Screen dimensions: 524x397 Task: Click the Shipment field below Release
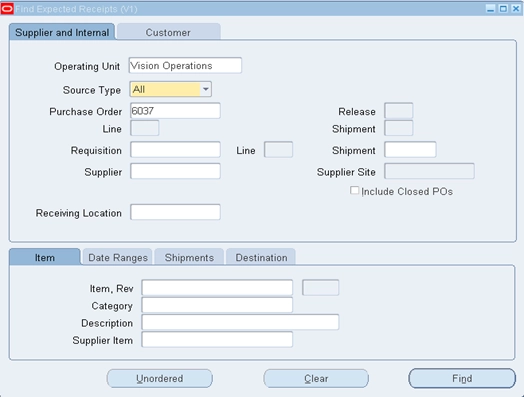tap(399, 128)
